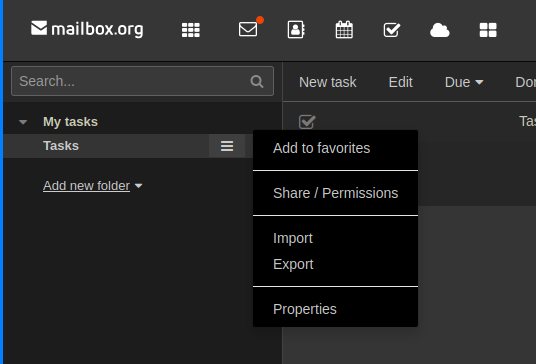Screen dimensions: 536x364
Task: Collapse the My tasks section
Action: tap(23, 122)
